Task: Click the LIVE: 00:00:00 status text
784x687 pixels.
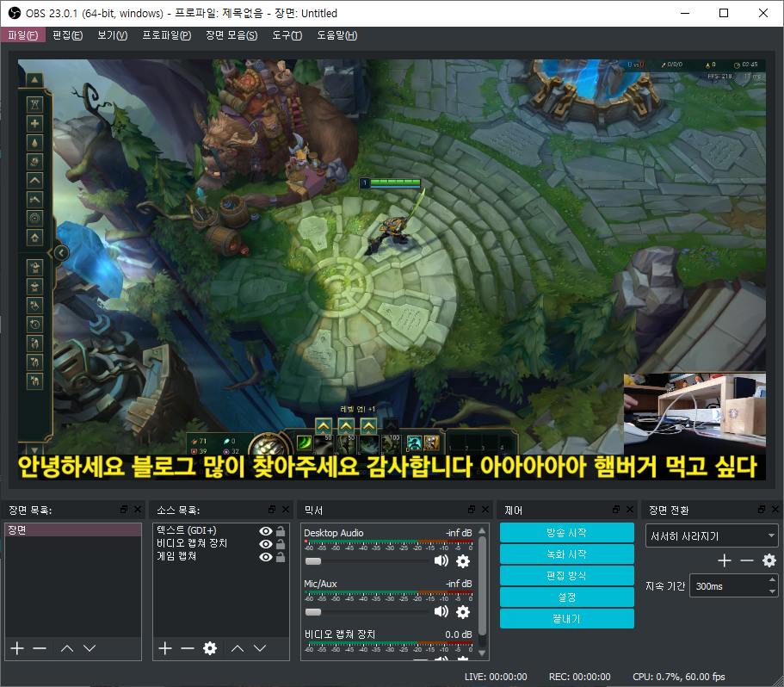Action: point(496,677)
